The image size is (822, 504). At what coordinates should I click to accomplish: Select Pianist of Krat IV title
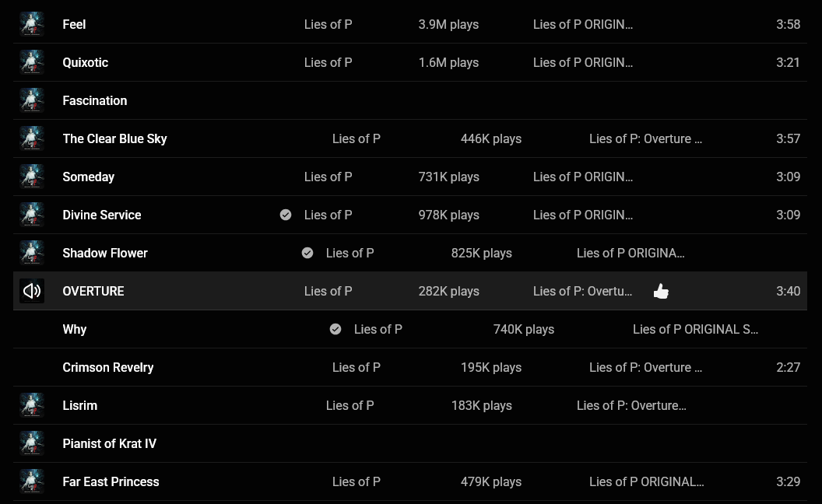[x=110, y=444]
